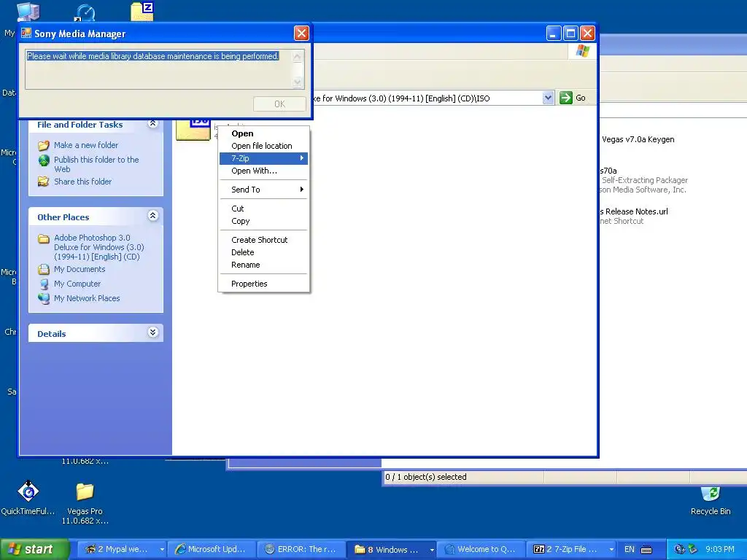Open the Recycle Bin desktop icon
Viewport: 747px width, 560px height.
(x=711, y=501)
